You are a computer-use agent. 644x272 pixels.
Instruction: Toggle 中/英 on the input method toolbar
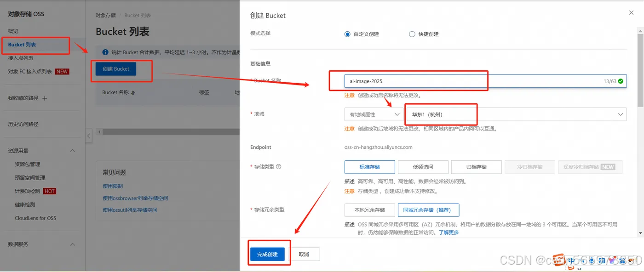[x=572, y=261]
